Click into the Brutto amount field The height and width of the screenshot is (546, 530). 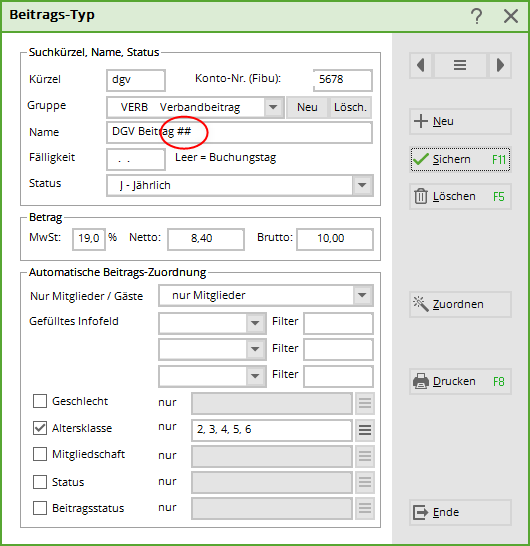335,239
